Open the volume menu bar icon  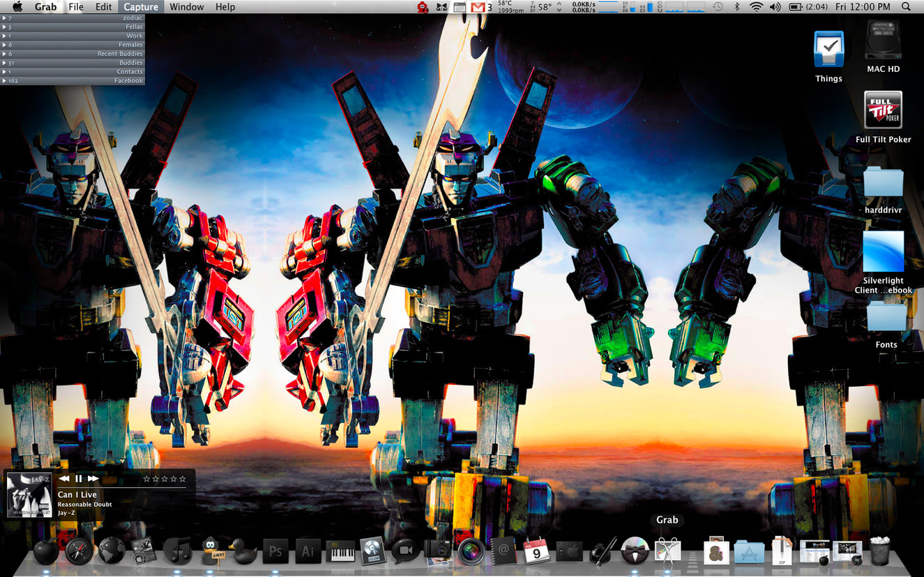click(775, 7)
